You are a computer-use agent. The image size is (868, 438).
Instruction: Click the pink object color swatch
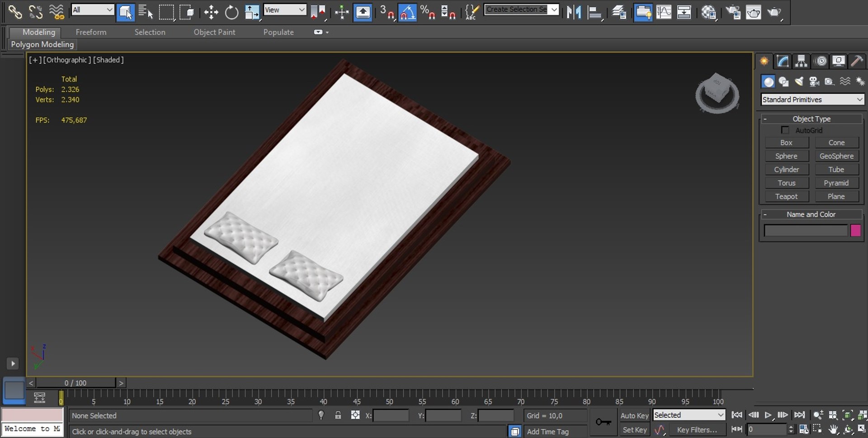coord(855,230)
